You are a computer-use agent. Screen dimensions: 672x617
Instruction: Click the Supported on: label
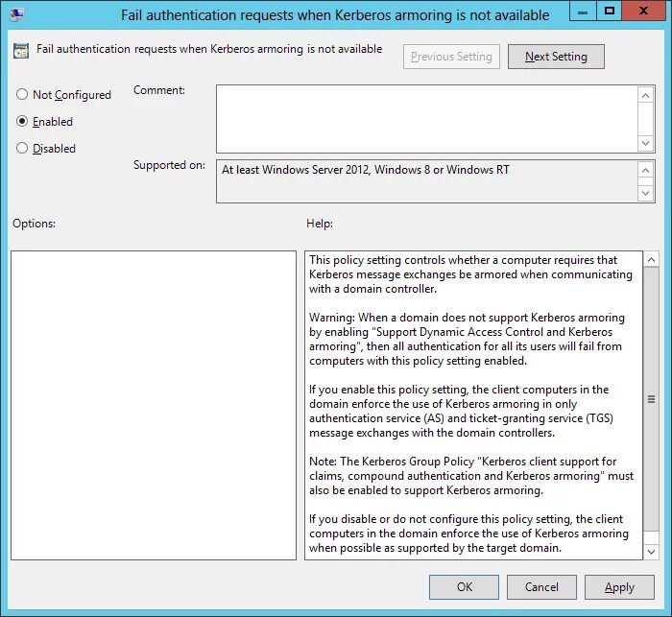pos(169,165)
